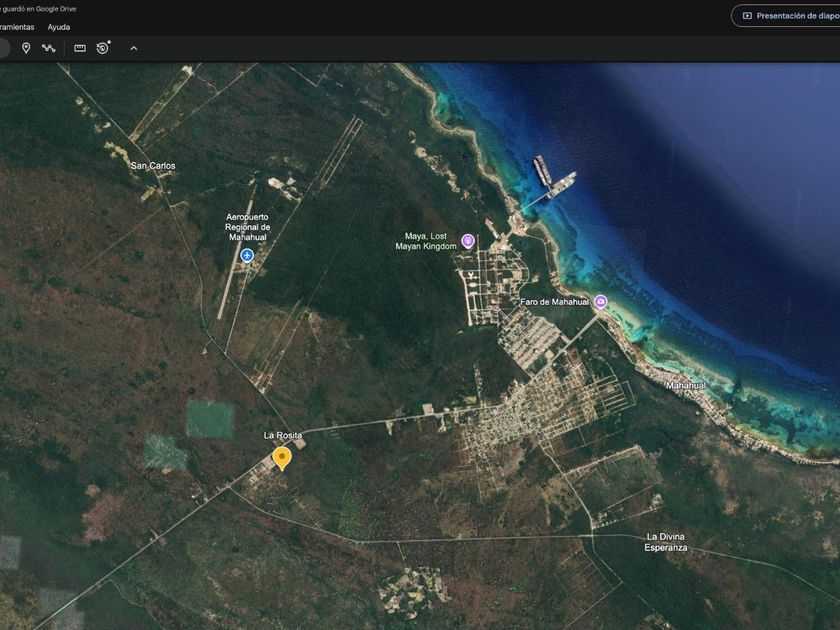This screenshot has height=630, width=840.
Task: Open the historical imagery clock tool
Action: (x=103, y=48)
